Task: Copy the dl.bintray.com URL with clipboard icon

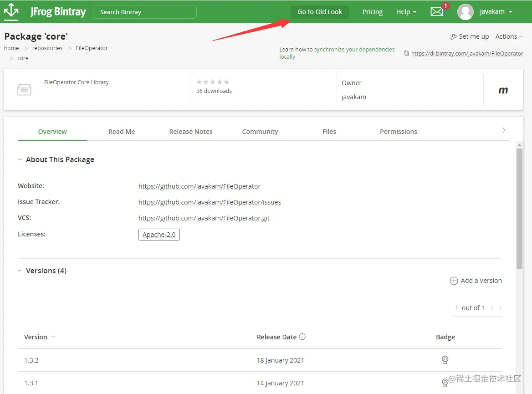Action: tap(406, 53)
